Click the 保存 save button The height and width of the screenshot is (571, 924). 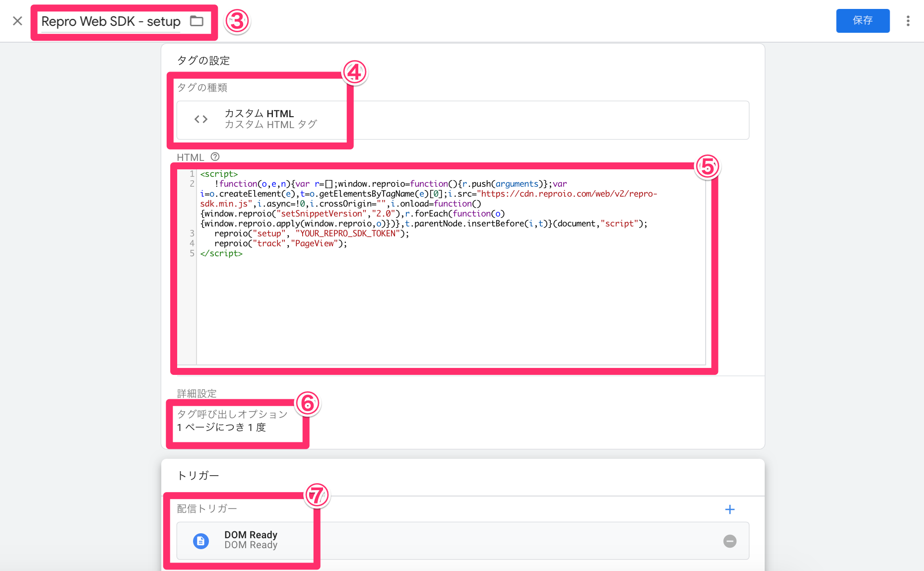(x=862, y=20)
